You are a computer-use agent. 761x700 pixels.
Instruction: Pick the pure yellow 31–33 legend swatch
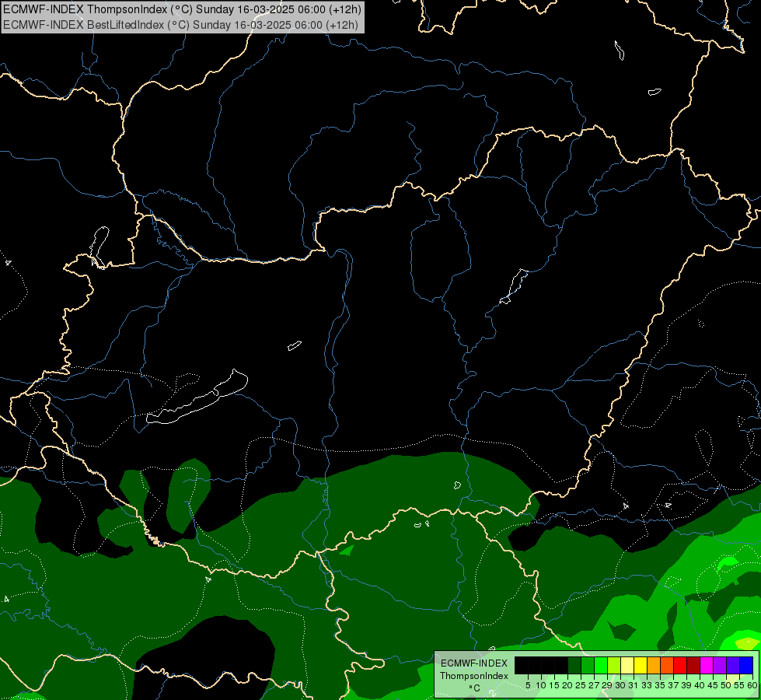(641, 665)
